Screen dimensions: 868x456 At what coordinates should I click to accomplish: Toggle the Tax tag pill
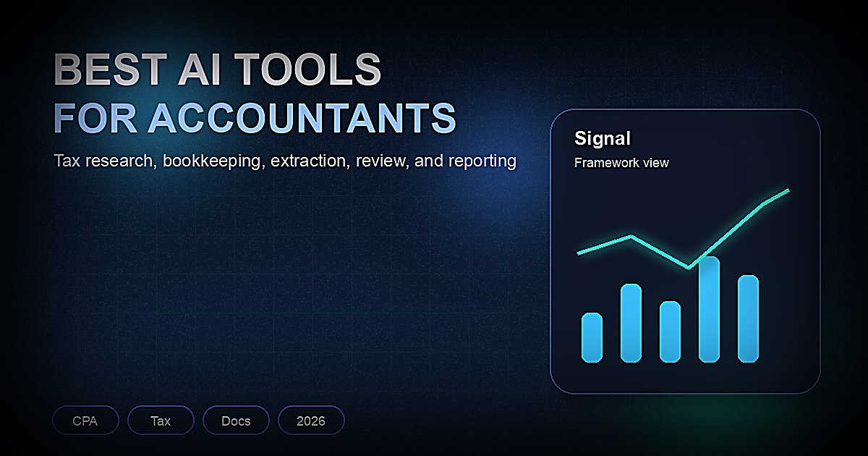161,421
